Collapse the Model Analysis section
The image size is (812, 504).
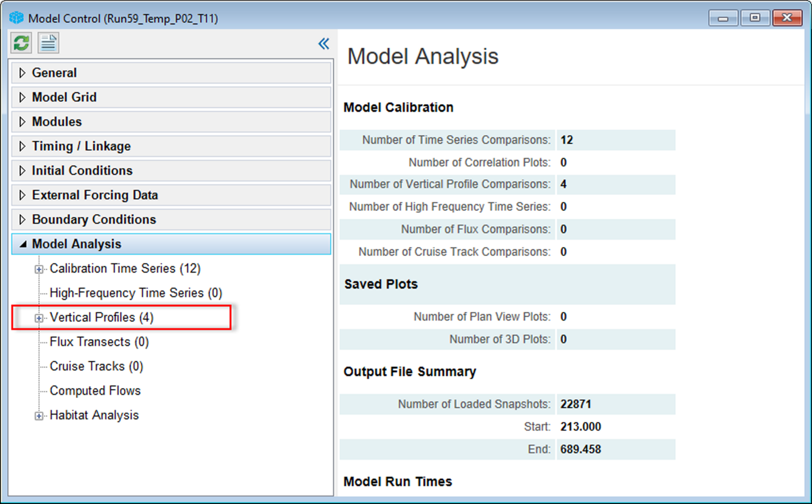22,244
